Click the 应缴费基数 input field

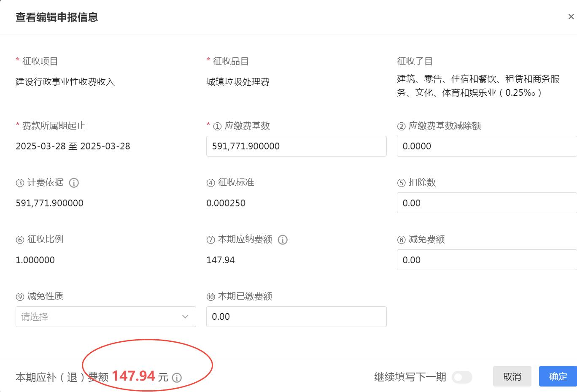pyautogui.click(x=296, y=146)
